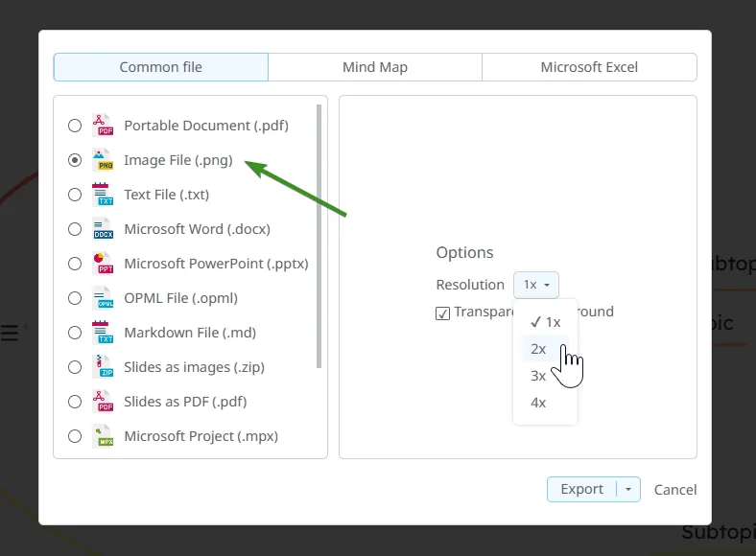Choose 4x resolution option

539,403
